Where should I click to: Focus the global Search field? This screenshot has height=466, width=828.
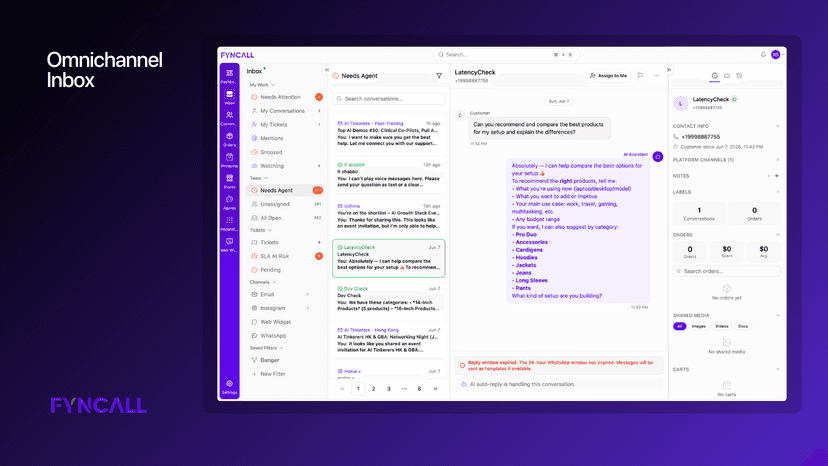point(506,54)
